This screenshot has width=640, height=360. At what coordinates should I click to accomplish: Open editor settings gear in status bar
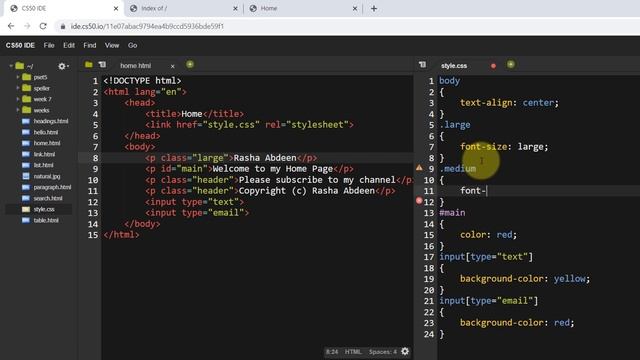coord(405,351)
